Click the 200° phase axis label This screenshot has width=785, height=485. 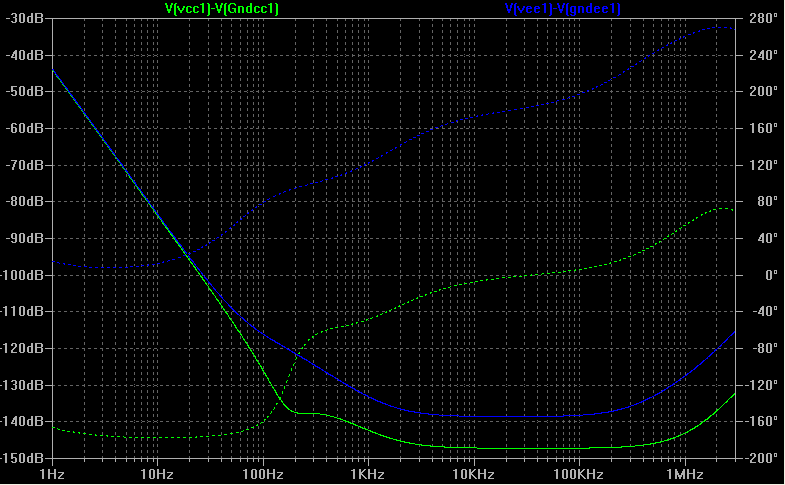coord(764,92)
